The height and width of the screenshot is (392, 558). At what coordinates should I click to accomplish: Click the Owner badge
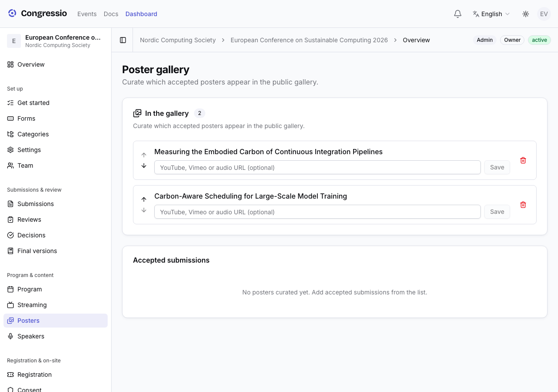[x=512, y=40]
